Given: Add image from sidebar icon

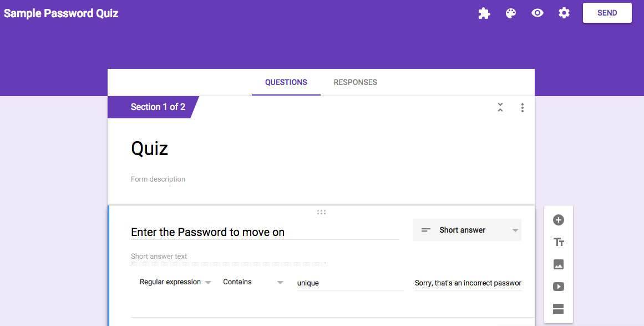Looking at the screenshot, I should pos(558,264).
